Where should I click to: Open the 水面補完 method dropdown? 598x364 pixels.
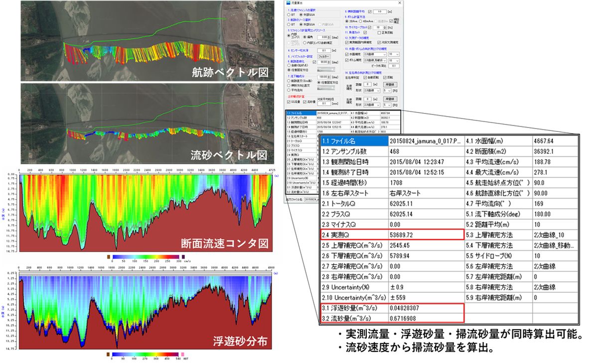(375, 54)
